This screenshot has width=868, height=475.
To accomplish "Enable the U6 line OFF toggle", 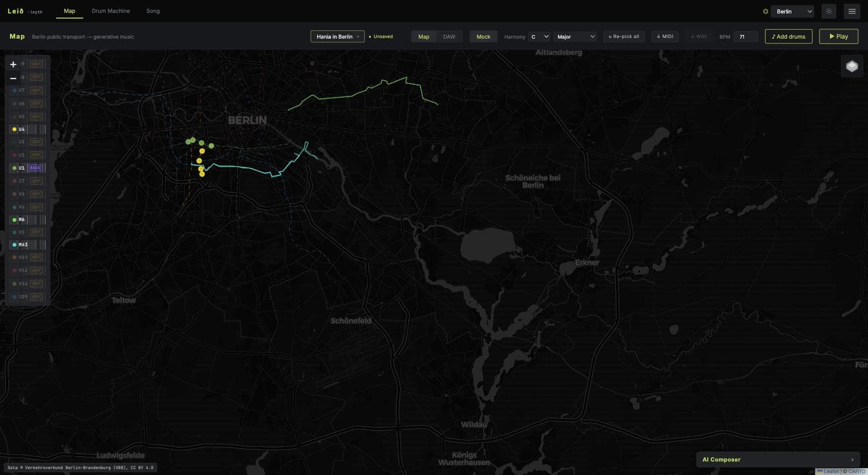I will (36, 104).
